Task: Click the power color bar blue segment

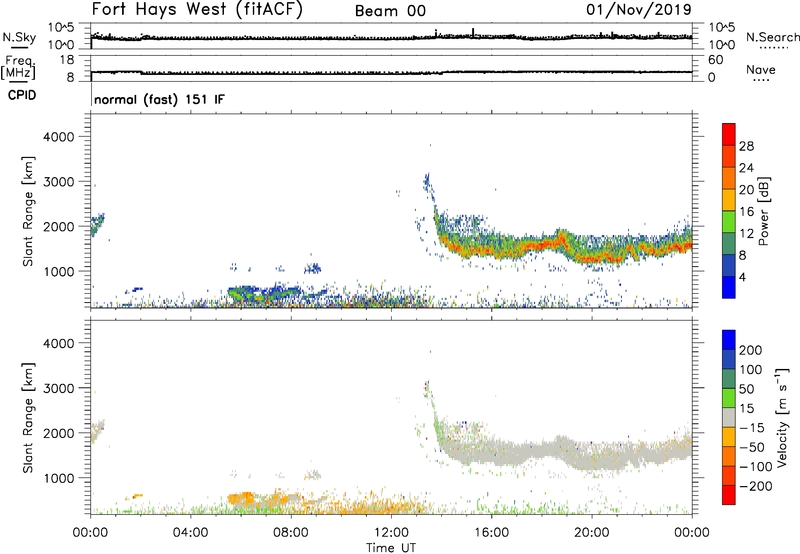Action: coord(729,287)
